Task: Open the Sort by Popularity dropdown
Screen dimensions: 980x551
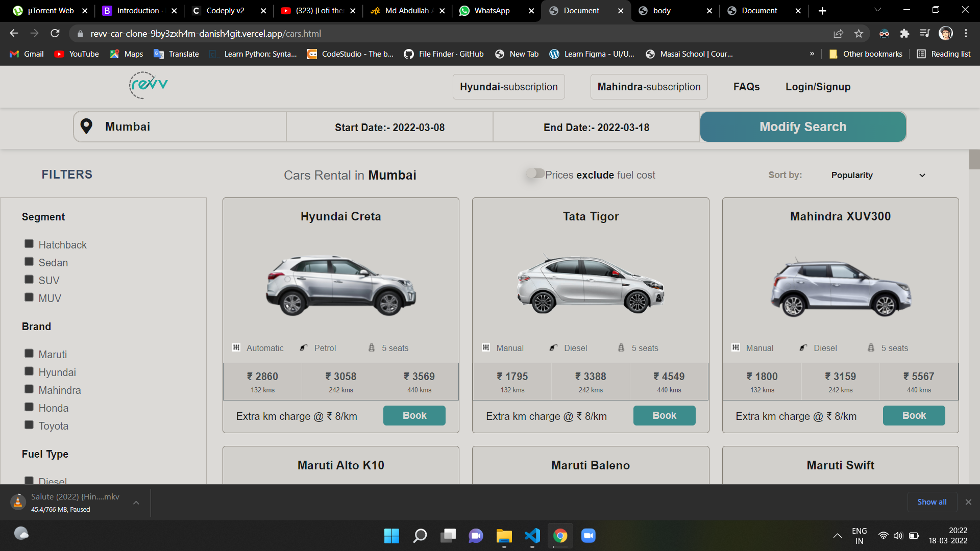Action: 878,175
